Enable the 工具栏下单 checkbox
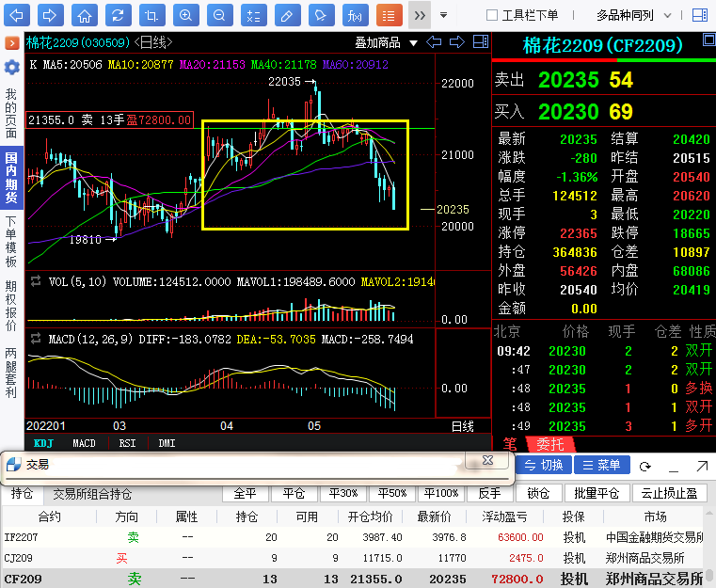The image size is (716, 588). (x=491, y=15)
